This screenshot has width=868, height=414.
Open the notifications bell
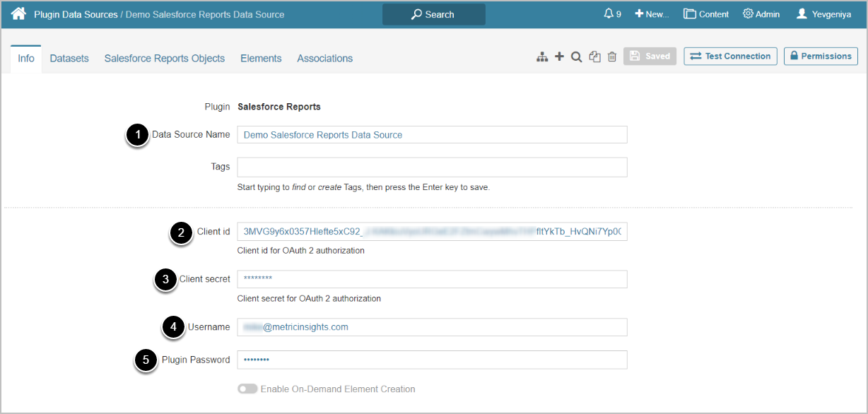[611, 14]
